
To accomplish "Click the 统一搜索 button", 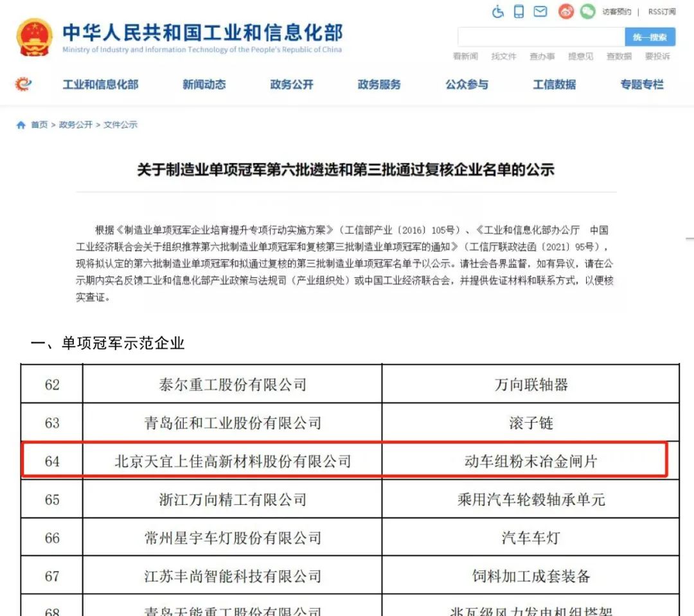I will click(650, 37).
